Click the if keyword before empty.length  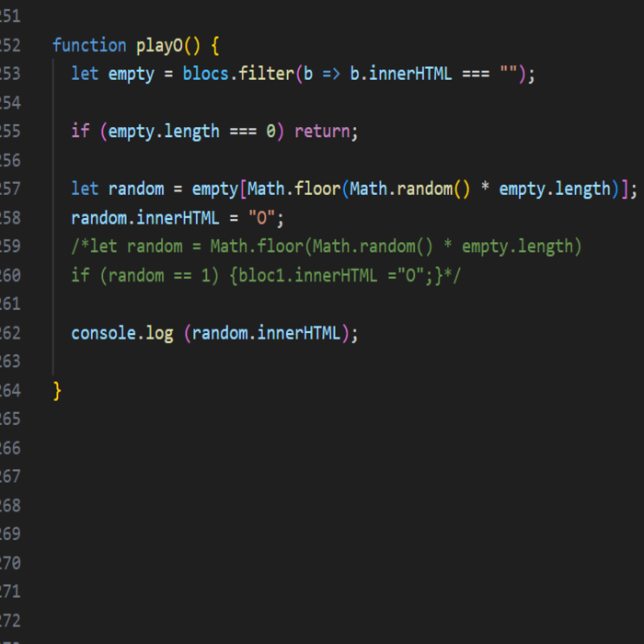point(81,131)
